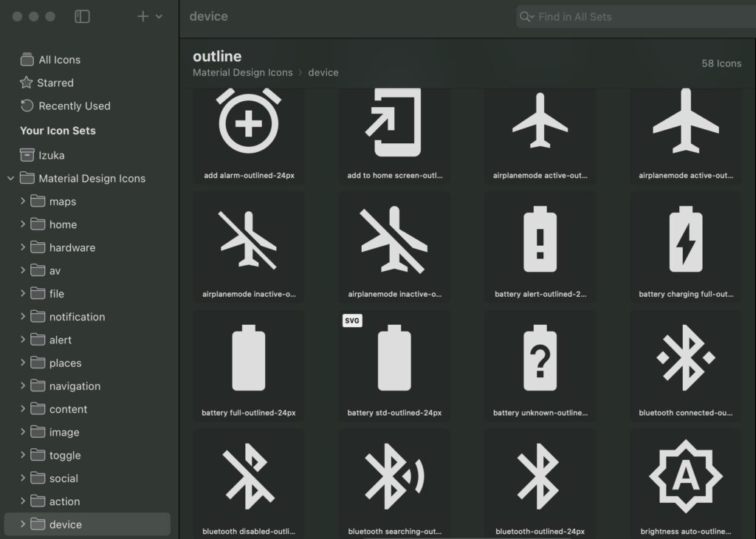
Task: Select the social folder row
Action: click(x=87, y=478)
